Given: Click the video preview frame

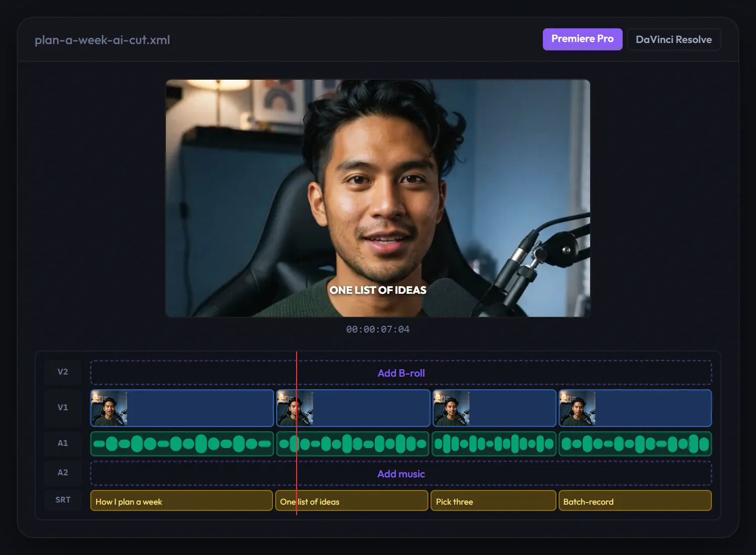Looking at the screenshot, I should tap(378, 198).
